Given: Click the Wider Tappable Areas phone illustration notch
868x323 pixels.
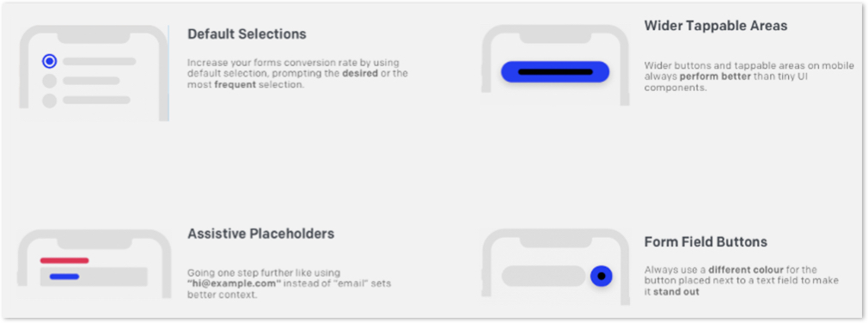Looking at the screenshot, I should point(555,36).
